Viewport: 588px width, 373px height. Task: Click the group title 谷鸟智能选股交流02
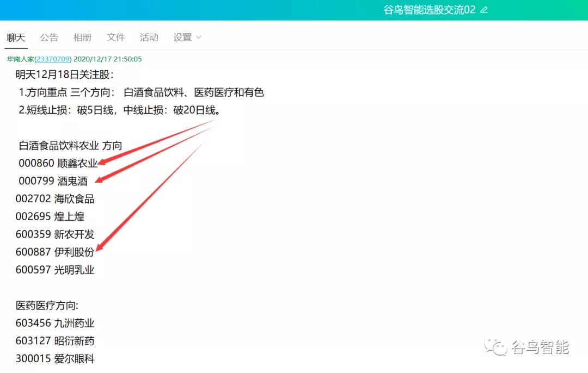[429, 10]
